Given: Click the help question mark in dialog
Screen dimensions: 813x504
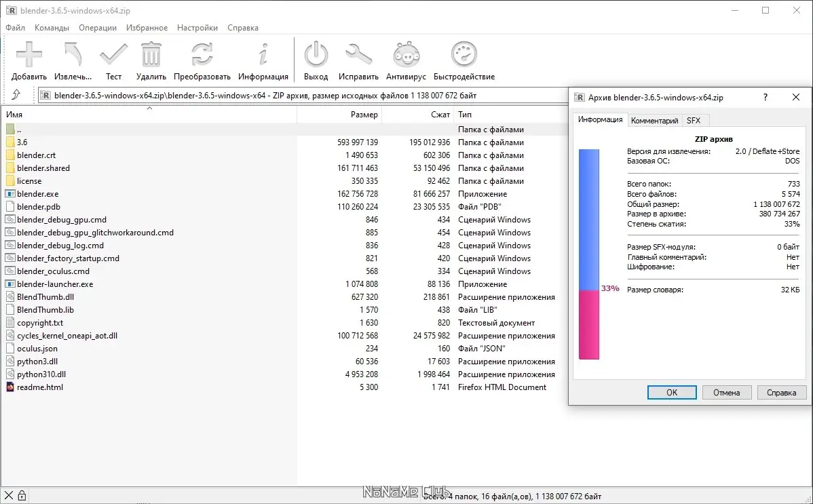Looking at the screenshot, I should 765,97.
